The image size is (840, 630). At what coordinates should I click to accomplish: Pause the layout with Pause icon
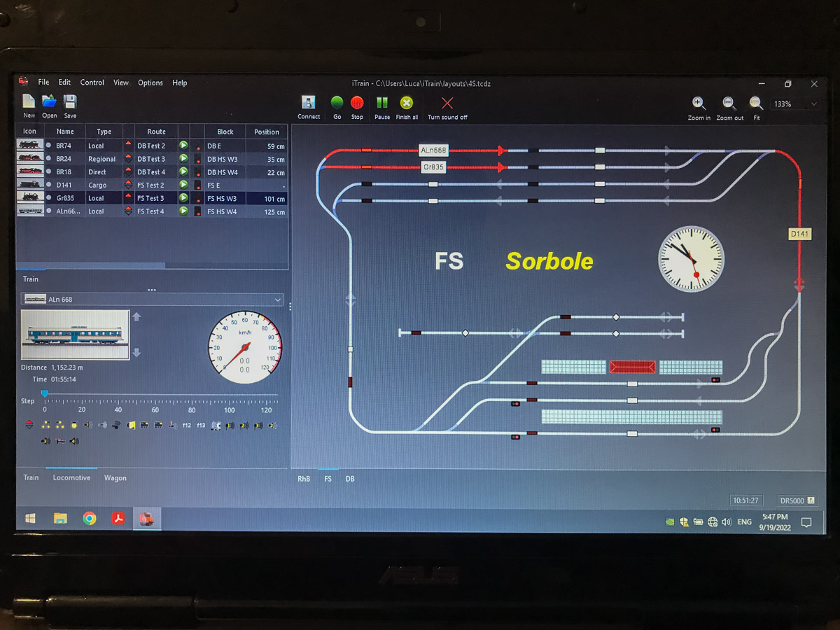(382, 103)
